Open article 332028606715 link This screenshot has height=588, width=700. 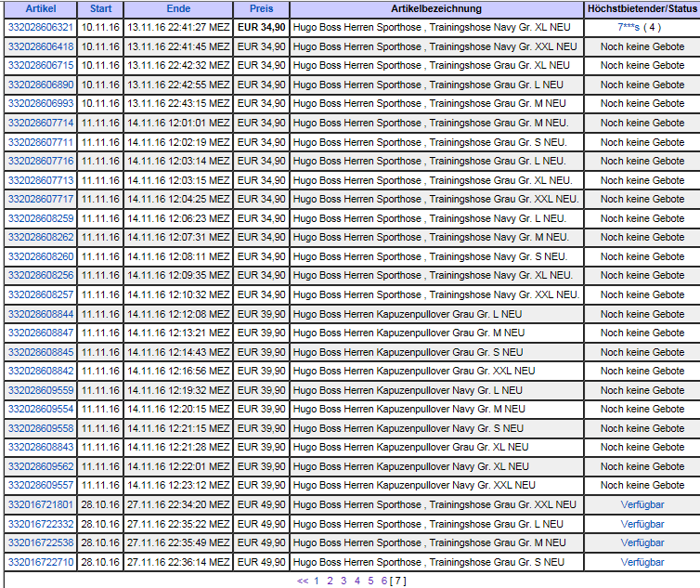[x=41, y=65]
